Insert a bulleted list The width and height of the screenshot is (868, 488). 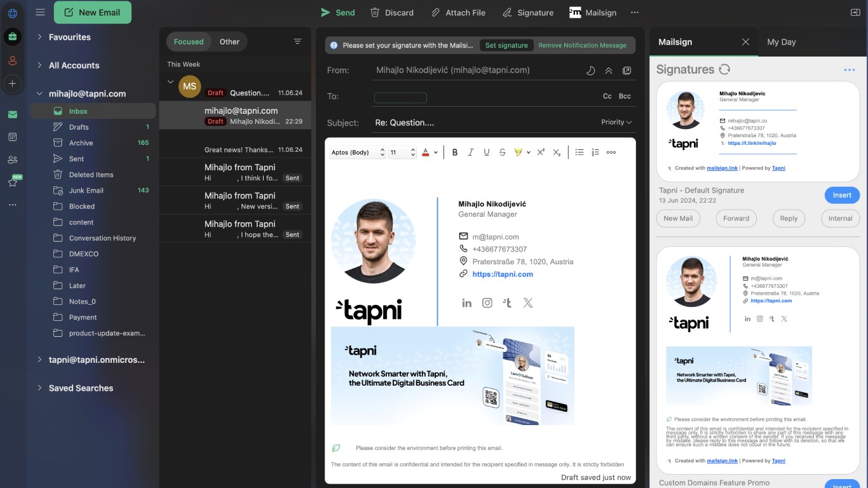tap(580, 152)
